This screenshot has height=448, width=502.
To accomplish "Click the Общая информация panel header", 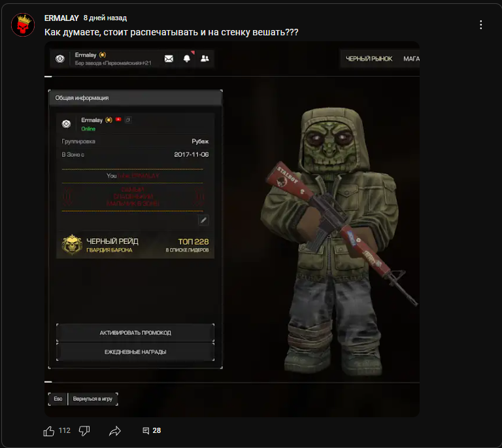I will (x=135, y=98).
